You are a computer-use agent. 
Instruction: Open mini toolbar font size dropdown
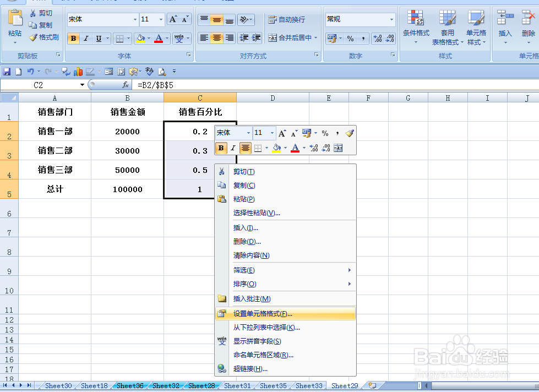coord(272,133)
